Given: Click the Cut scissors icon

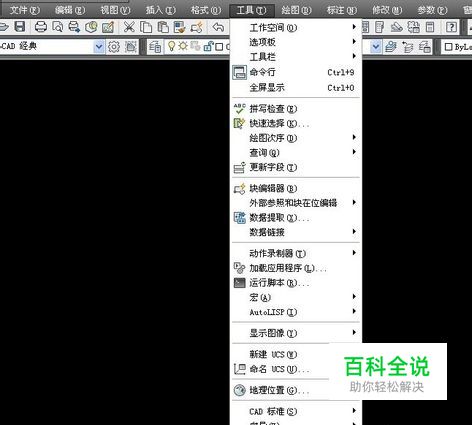Looking at the screenshot, I should [x=129, y=27].
